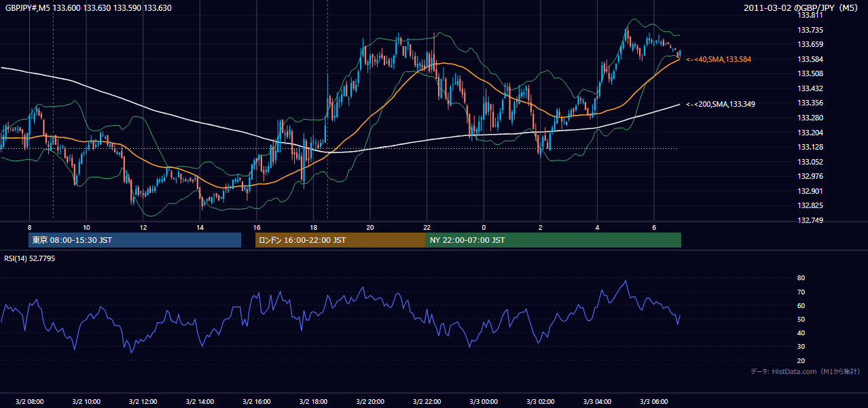
Task: Click bottom time label 3/2 16:00
Action: point(256,402)
